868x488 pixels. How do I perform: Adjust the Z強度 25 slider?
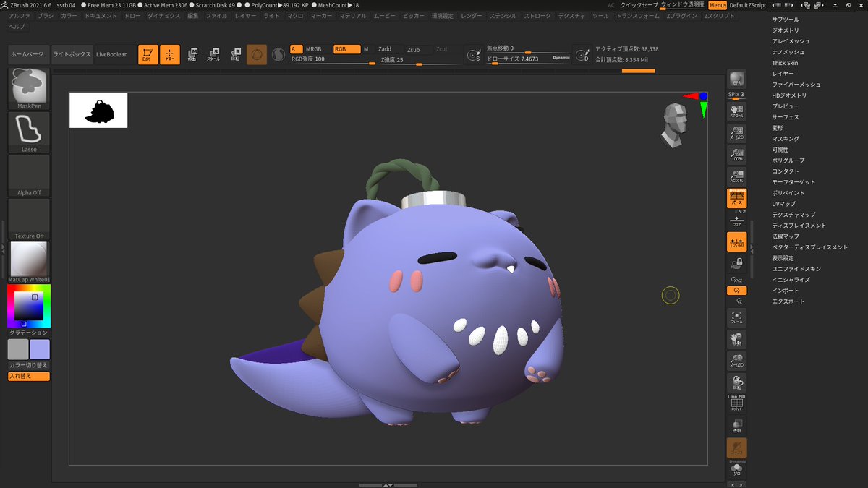(x=420, y=60)
